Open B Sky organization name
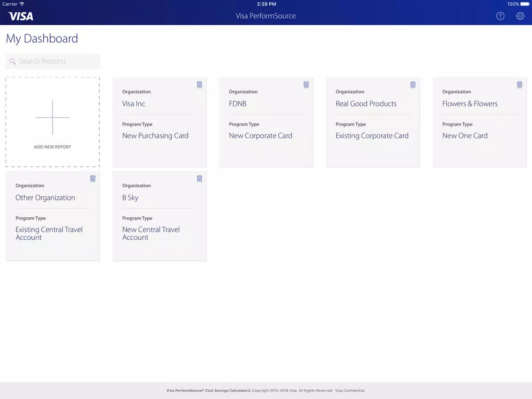 pyautogui.click(x=130, y=198)
